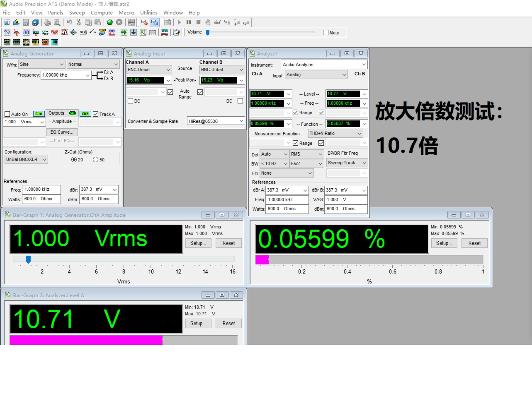The image size is (532, 403).
Task: Click the save disk toolbar icon
Action: tap(26, 22)
